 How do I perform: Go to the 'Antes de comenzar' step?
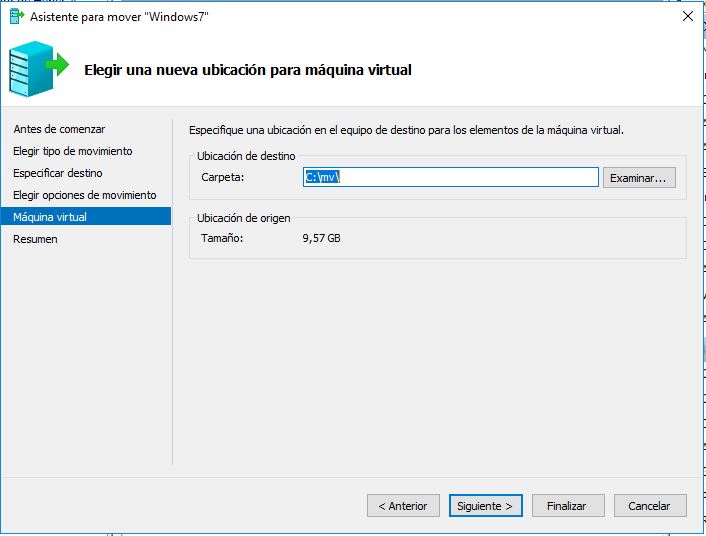pyautogui.click(x=59, y=129)
